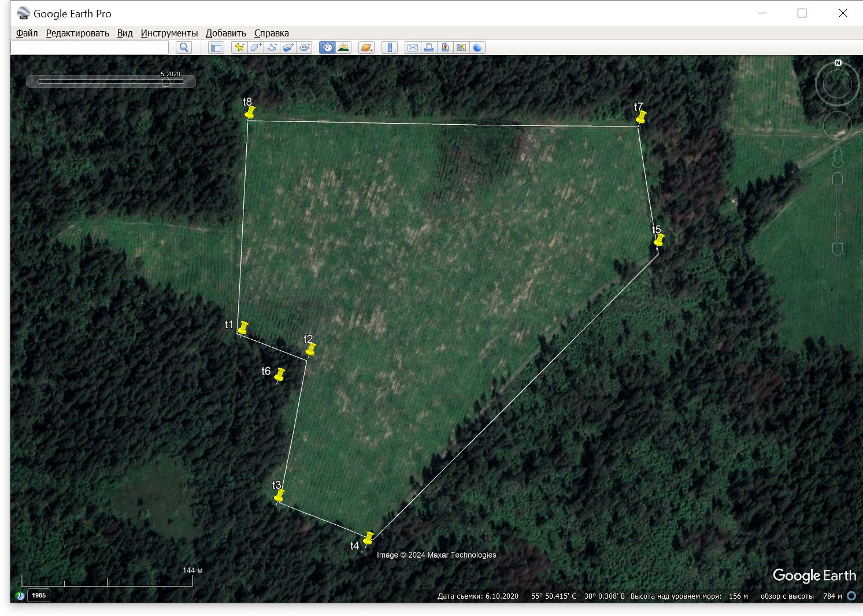Select the Add Polygon tool
The width and height of the screenshot is (863, 616).
coord(255,47)
